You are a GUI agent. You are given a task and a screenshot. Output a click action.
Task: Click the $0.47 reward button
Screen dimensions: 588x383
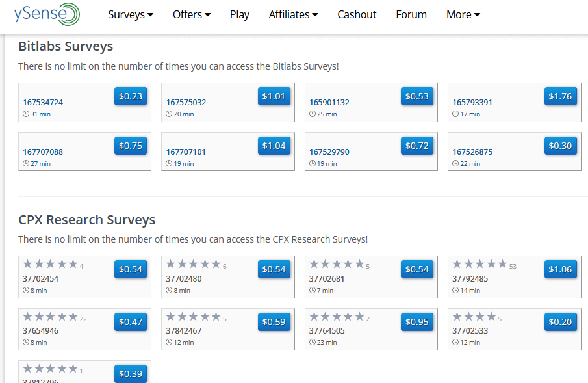click(131, 322)
